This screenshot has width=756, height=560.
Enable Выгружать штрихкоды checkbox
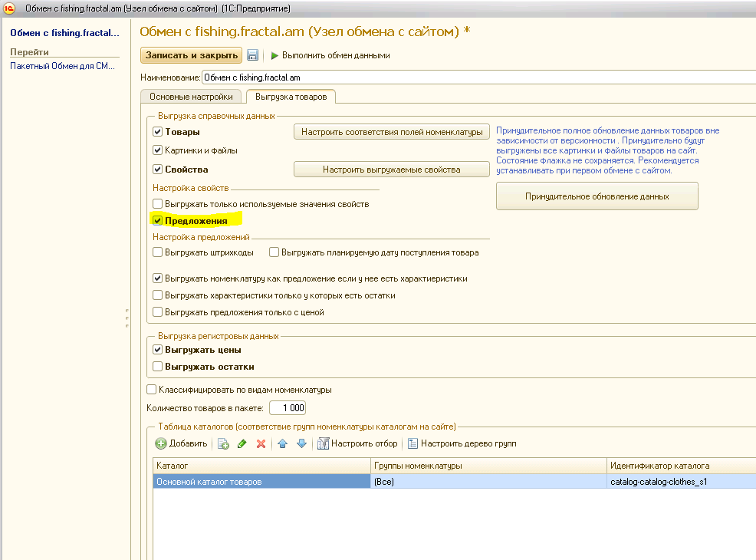pyautogui.click(x=158, y=252)
